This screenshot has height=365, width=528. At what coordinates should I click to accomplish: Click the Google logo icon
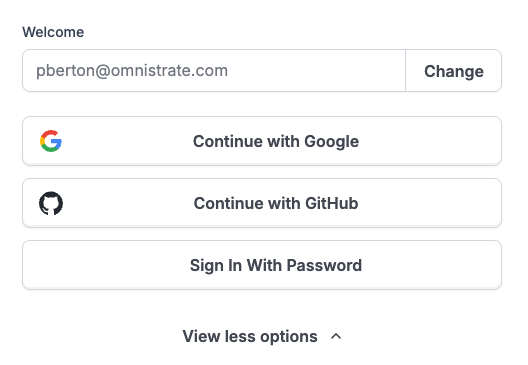click(51, 141)
